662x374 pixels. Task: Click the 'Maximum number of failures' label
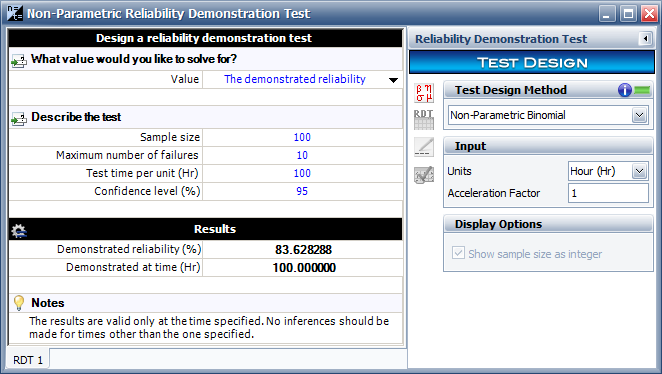click(x=127, y=155)
